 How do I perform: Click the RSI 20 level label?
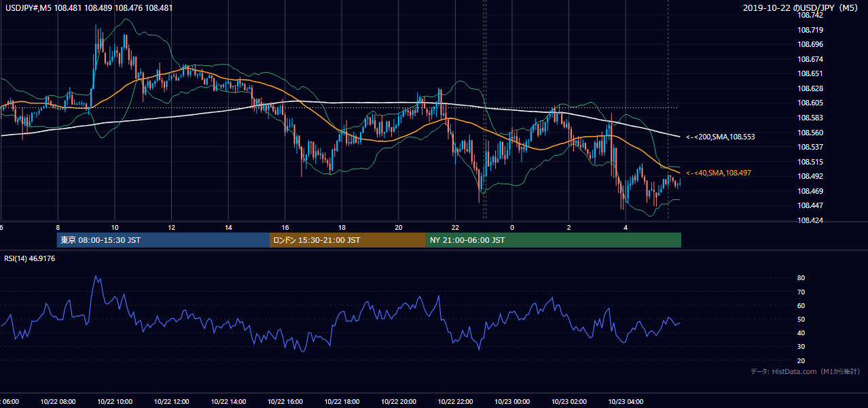(x=801, y=360)
